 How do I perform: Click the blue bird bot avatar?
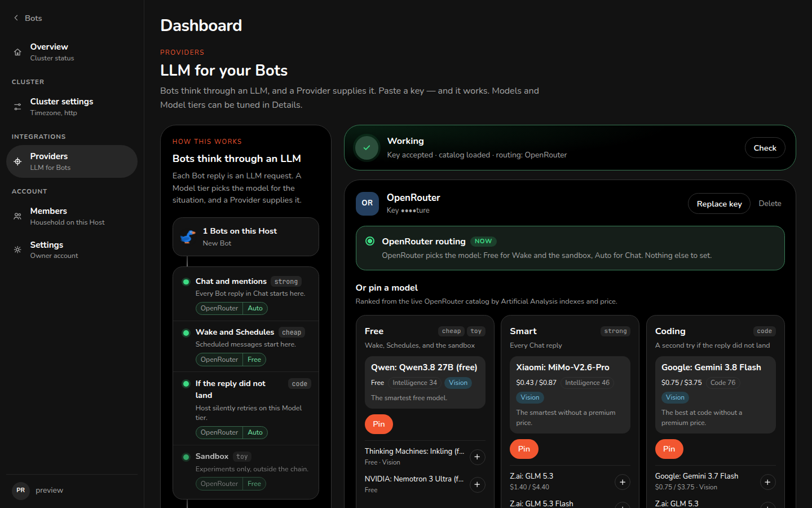click(188, 237)
